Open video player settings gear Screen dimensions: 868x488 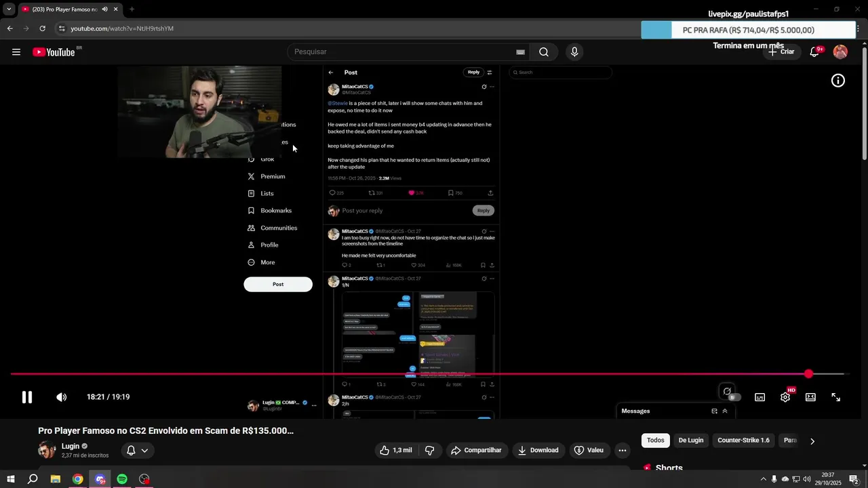point(785,397)
